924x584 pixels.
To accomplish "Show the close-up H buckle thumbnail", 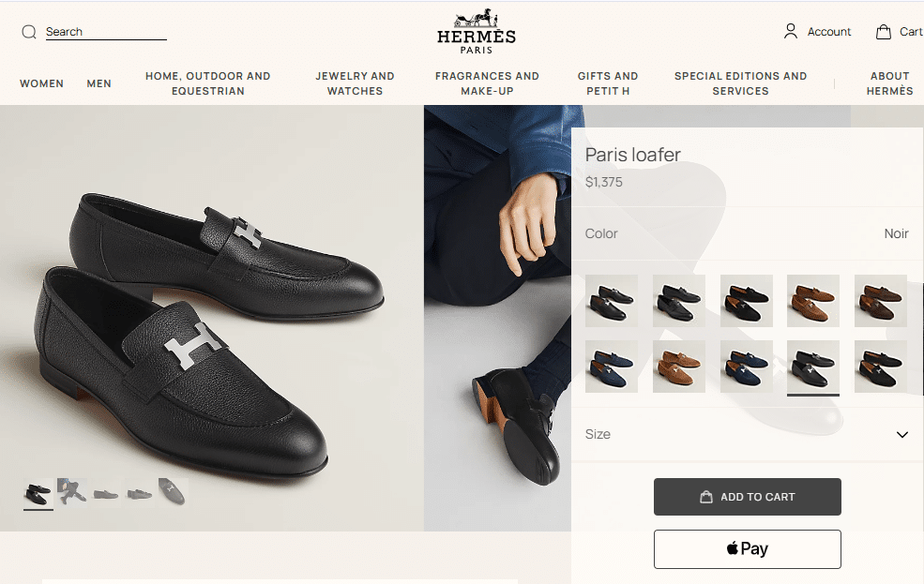I will (x=173, y=491).
